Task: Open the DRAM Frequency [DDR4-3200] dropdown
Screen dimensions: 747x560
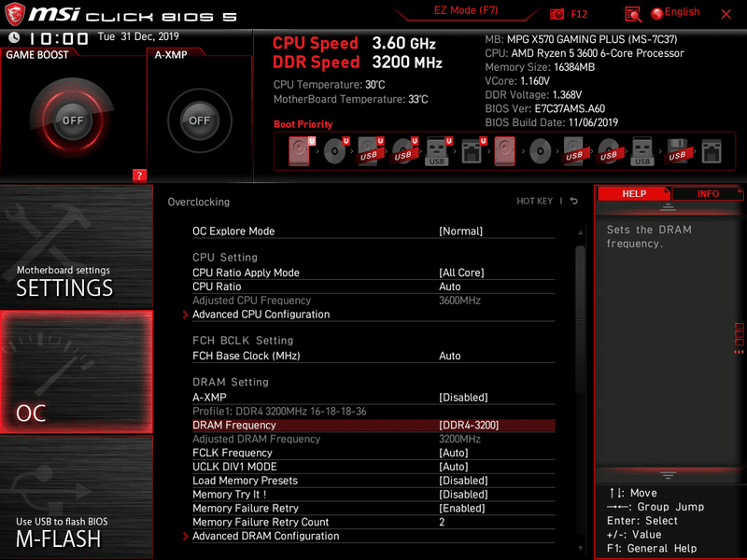Action: pyautogui.click(x=469, y=425)
